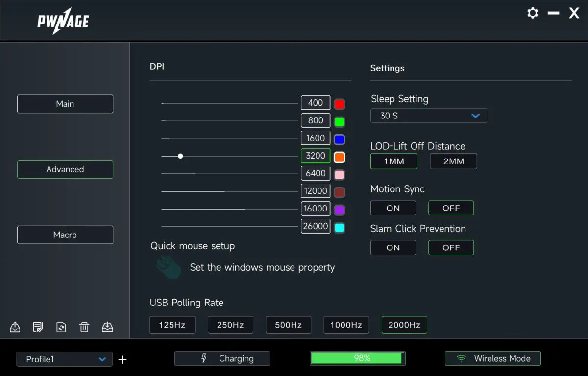Select 500Hz polling rate
This screenshot has height=376, width=588.
click(x=288, y=325)
